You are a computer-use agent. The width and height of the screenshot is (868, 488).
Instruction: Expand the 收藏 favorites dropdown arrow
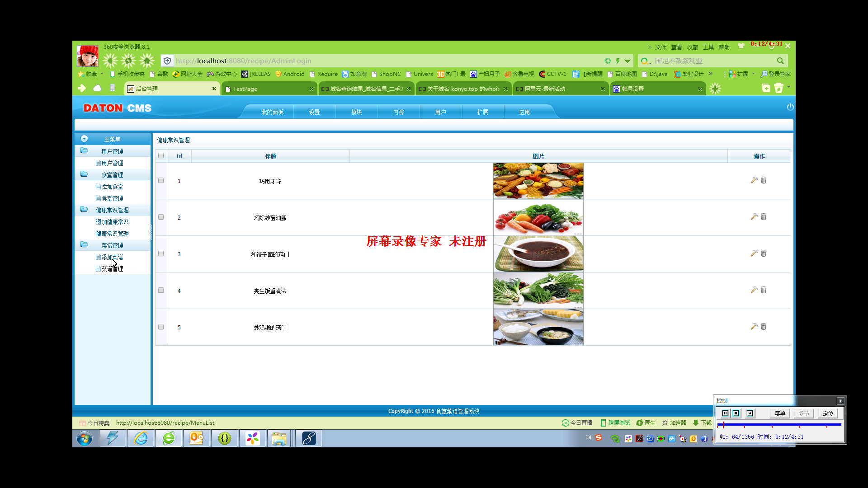[x=102, y=74]
